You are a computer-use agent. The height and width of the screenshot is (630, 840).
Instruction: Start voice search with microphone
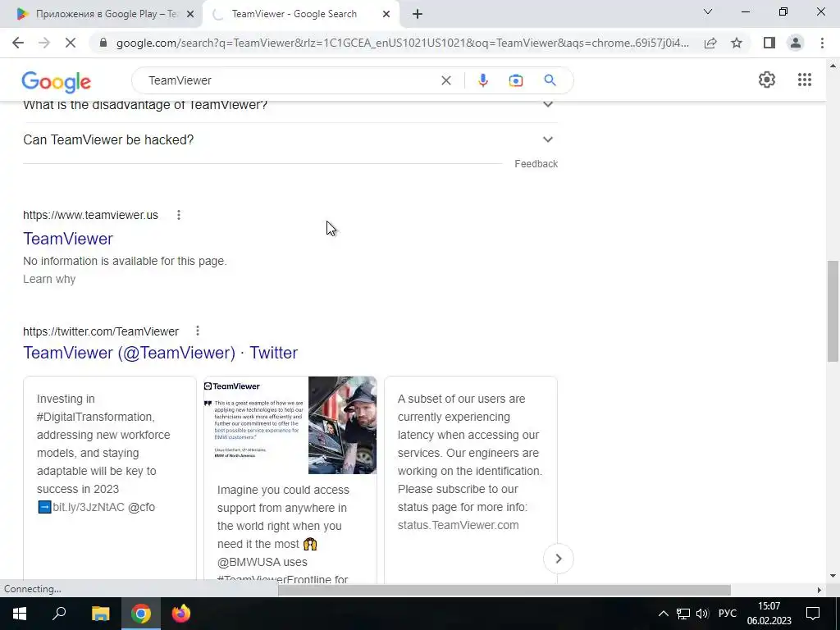point(482,80)
